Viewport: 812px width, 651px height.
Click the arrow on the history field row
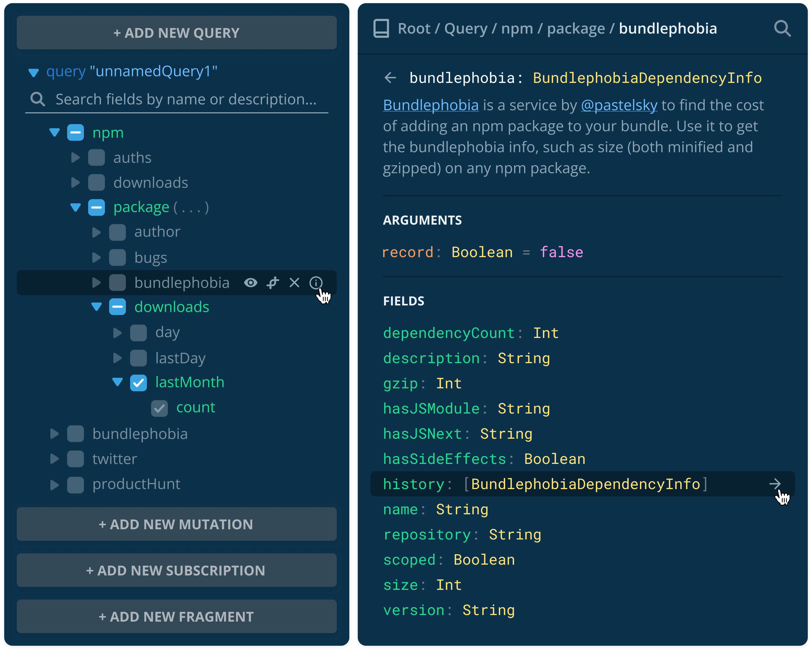click(x=775, y=484)
